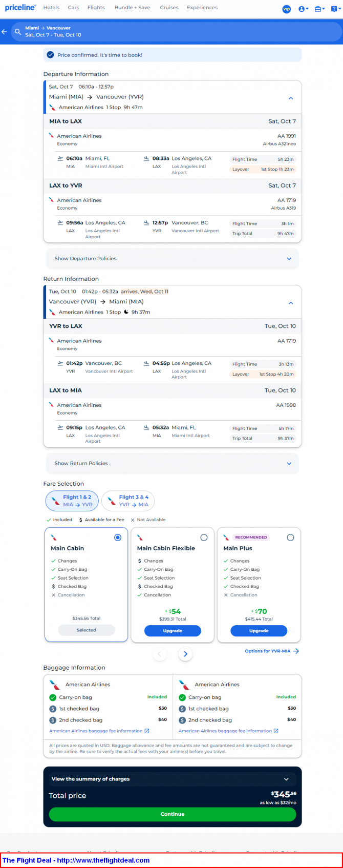Open the Bundle + Save menu item

point(132,8)
